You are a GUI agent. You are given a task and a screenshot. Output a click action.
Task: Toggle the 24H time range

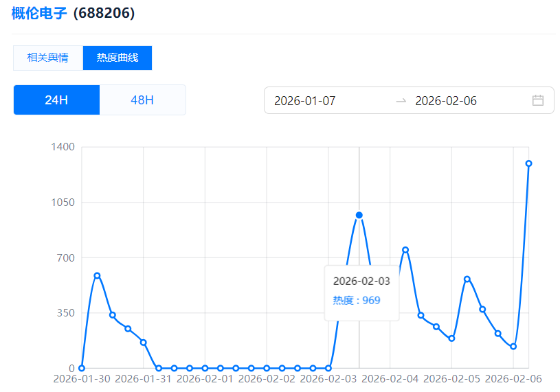56,100
